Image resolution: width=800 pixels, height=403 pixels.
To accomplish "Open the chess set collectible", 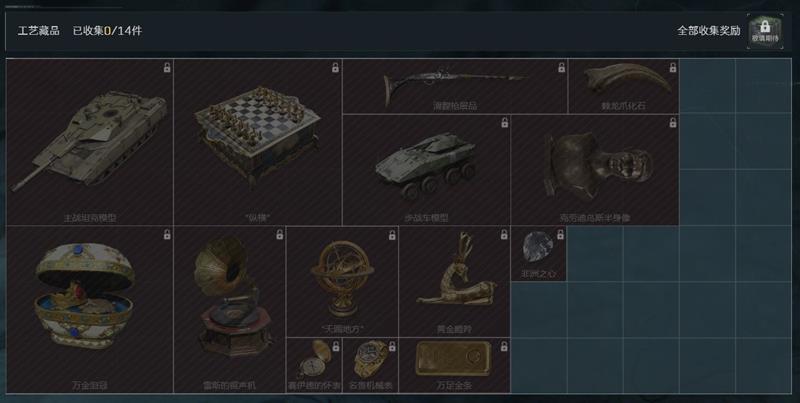I will click(x=258, y=142).
